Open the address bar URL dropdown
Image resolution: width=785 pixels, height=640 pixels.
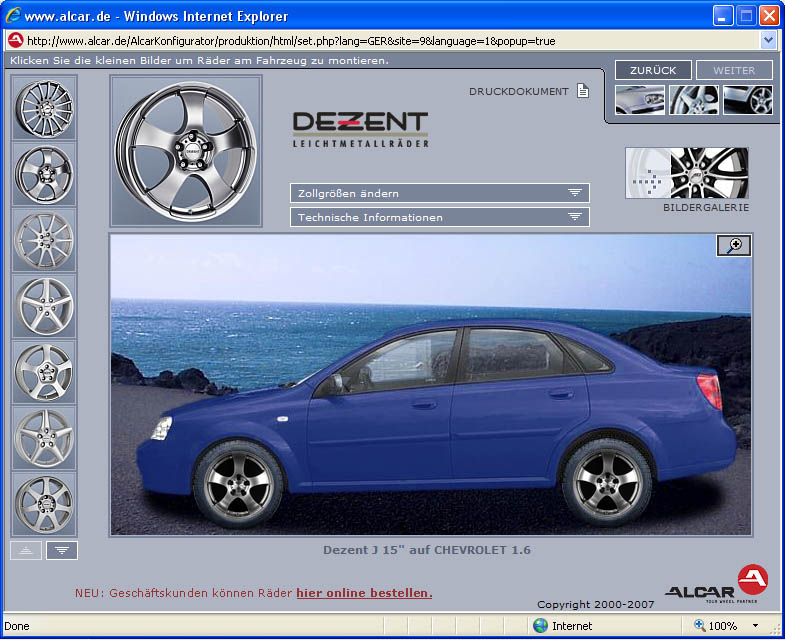click(x=768, y=41)
